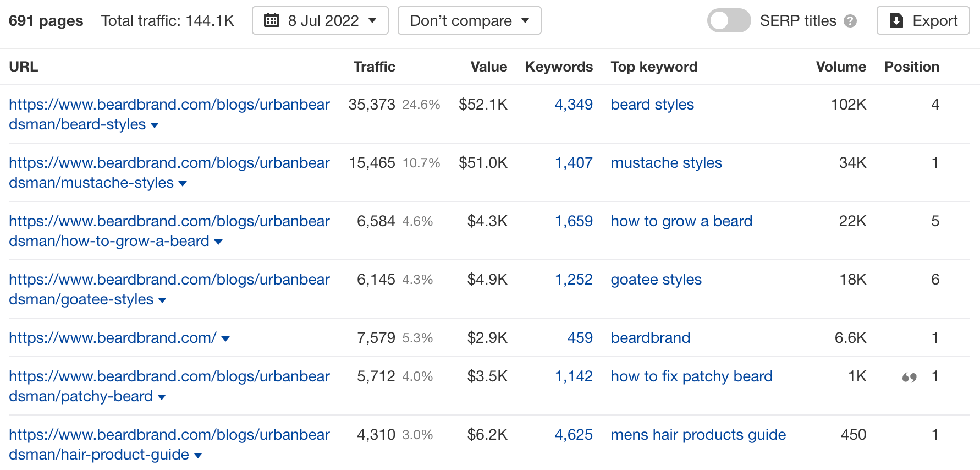Click the 35,373 traffic value

tap(372, 105)
